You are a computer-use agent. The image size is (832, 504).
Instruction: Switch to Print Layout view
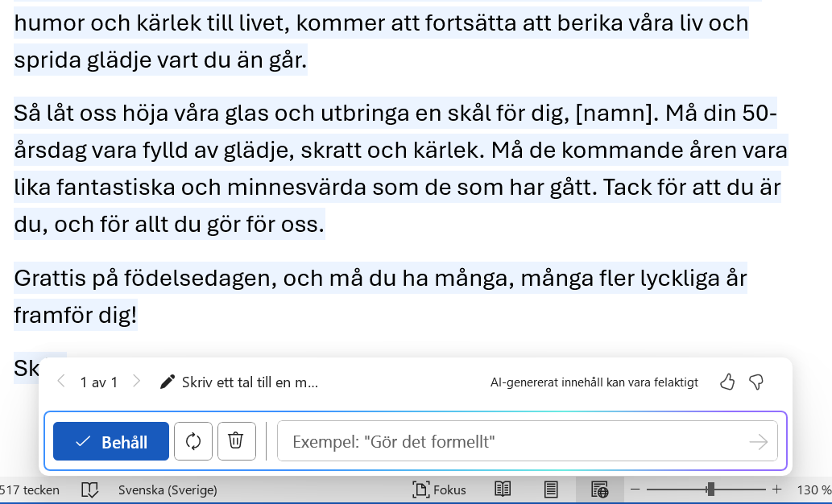pos(552,490)
